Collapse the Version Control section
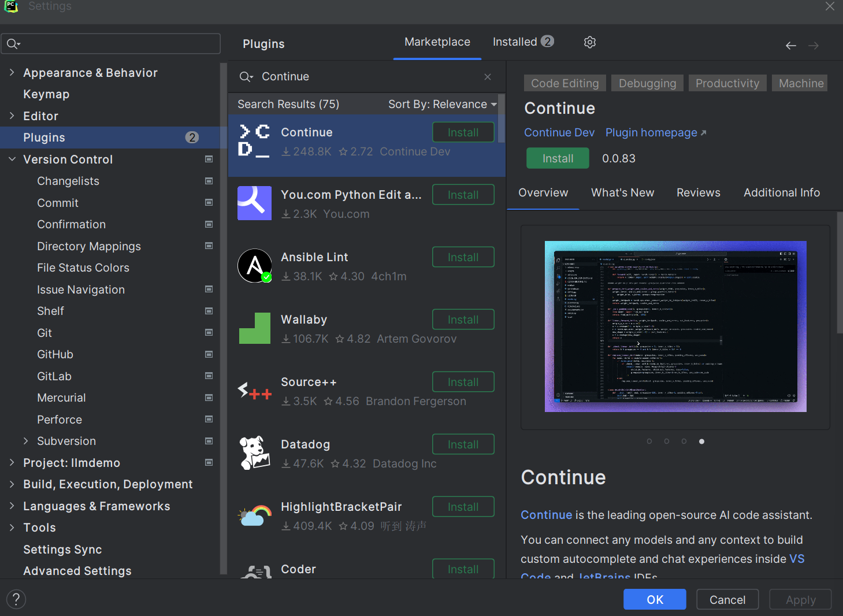The image size is (843, 616). pyautogui.click(x=12, y=159)
